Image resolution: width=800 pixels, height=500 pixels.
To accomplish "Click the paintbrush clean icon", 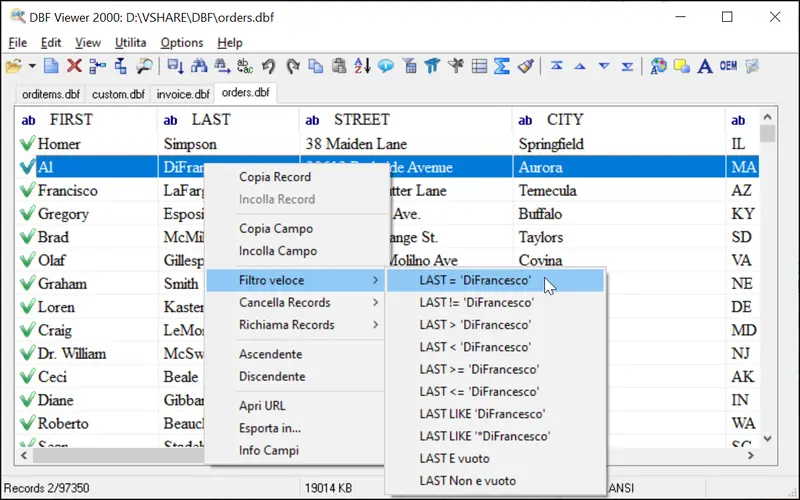I will [x=526, y=66].
